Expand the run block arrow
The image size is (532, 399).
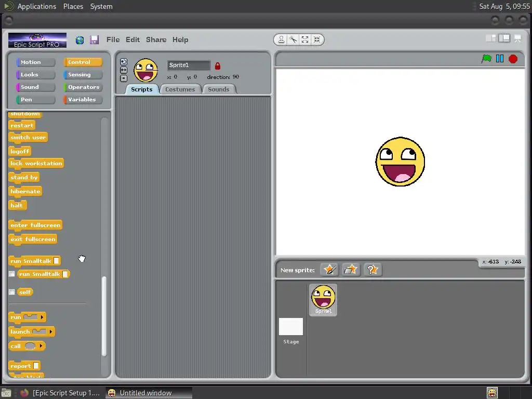tap(42, 317)
